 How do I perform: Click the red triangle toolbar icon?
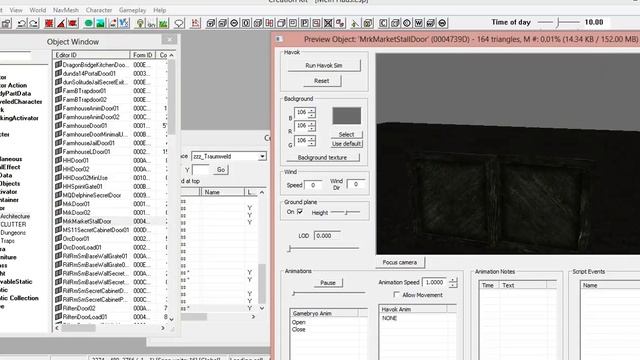click(x=61, y=23)
